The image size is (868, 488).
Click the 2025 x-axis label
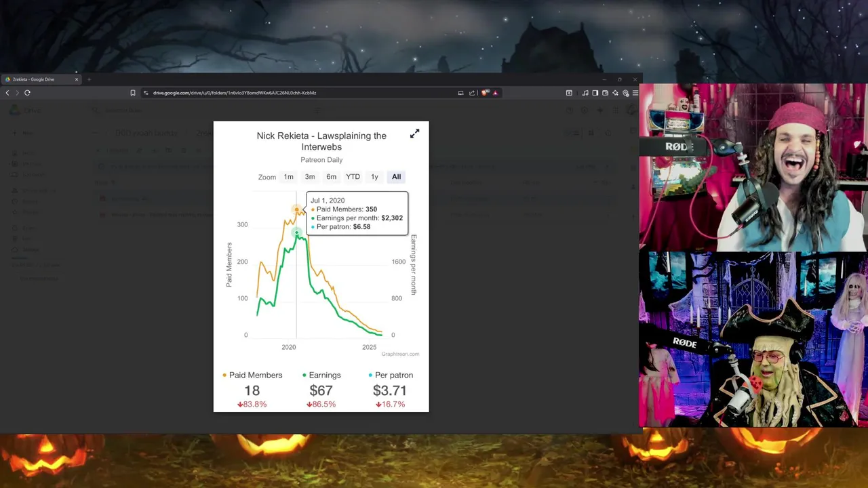pyautogui.click(x=369, y=347)
